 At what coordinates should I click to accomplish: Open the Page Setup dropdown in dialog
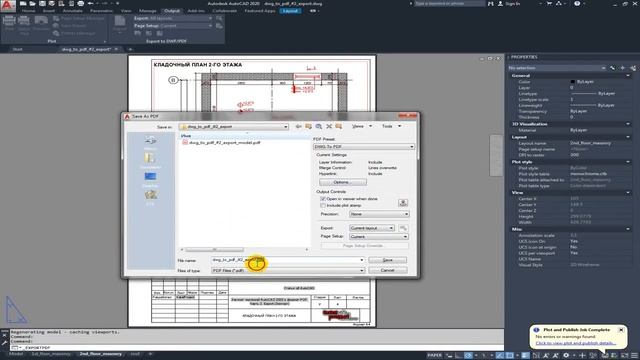pos(379,237)
